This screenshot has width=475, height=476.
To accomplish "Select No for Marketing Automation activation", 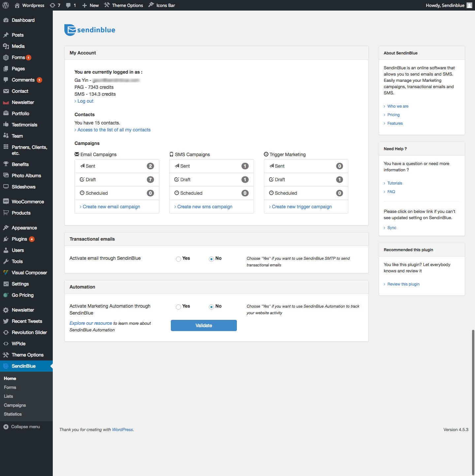I will pyautogui.click(x=211, y=307).
